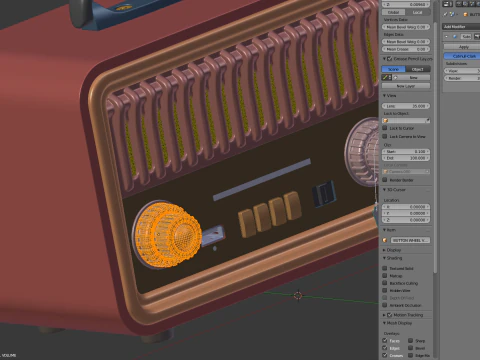Image resolution: width=480 pixels, height=360 pixels.
Task: Click the subdivision View level field
Action: click(x=462, y=71)
